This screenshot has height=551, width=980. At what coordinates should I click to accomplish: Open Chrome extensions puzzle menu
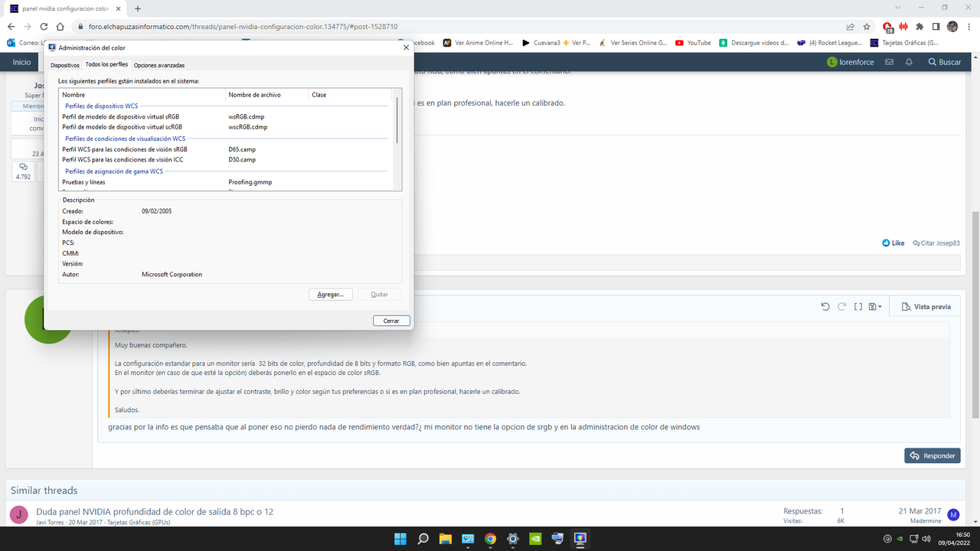[920, 26]
